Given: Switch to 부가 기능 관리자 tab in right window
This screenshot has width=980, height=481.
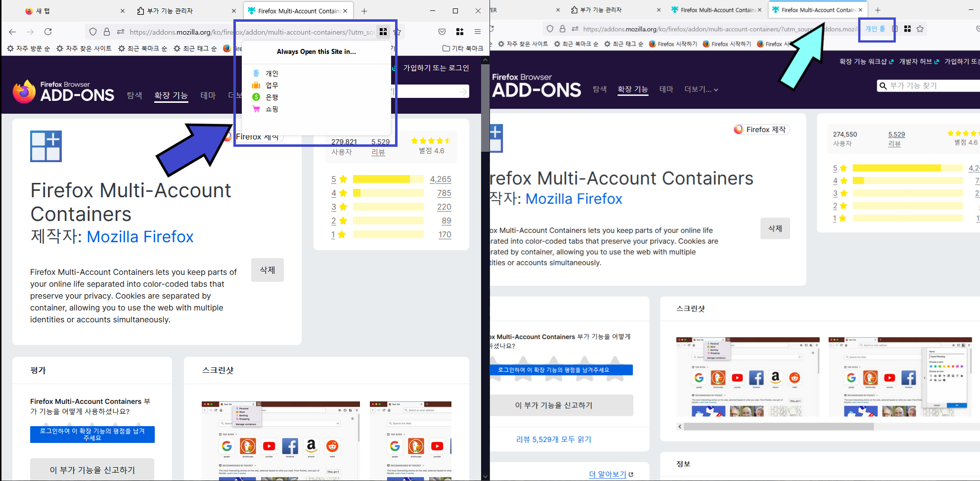Looking at the screenshot, I should point(615,10).
